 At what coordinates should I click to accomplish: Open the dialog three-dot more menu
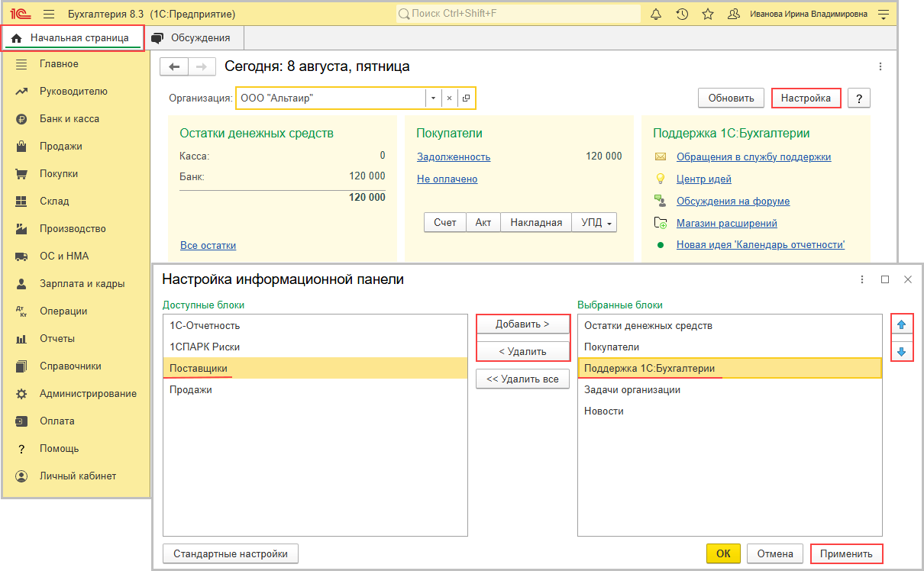pyautogui.click(x=862, y=279)
